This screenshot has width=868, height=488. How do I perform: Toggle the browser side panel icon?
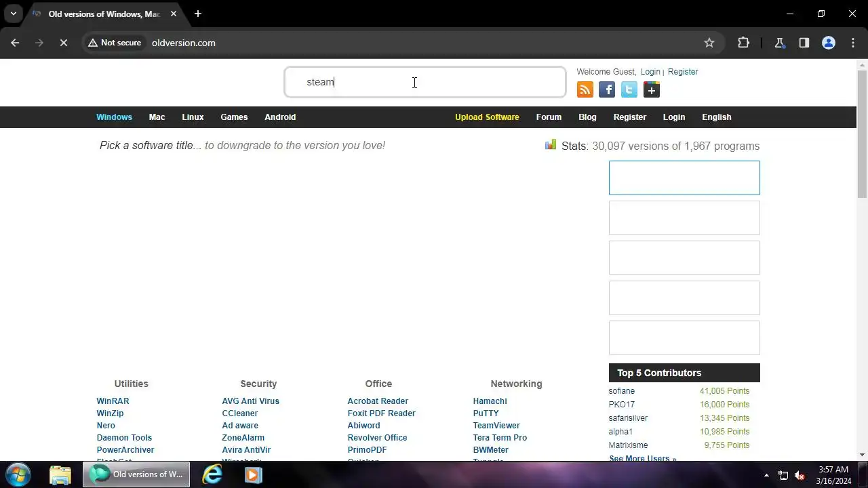pos(804,43)
